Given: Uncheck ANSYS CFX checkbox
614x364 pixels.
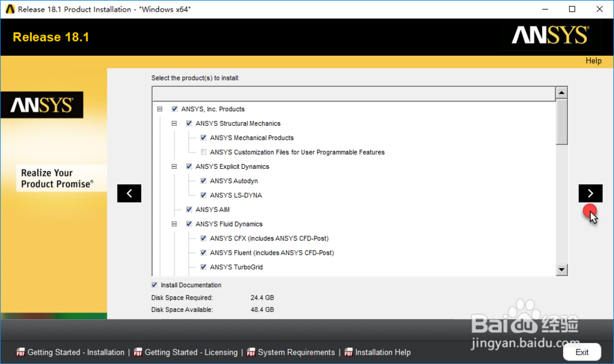Looking at the screenshot, I should click(x=203, y=238).
